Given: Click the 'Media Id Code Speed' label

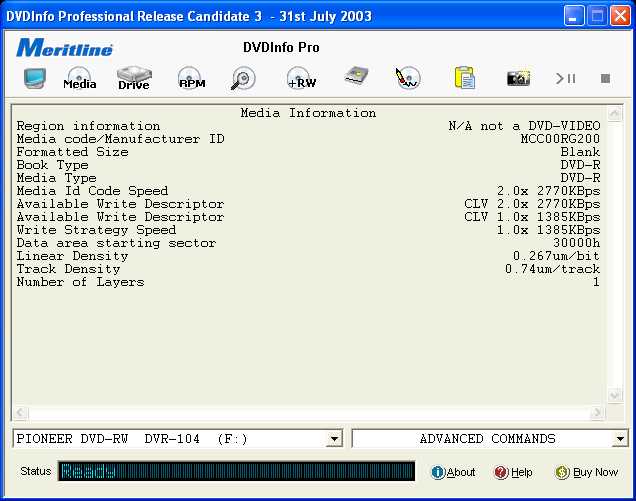Looking at the screenshot, I should (92, 191).
